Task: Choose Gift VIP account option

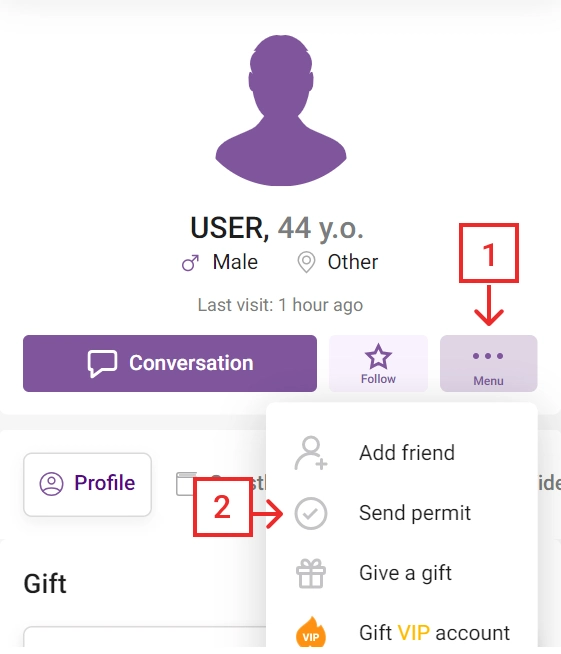Action: (x=402, y=632)
